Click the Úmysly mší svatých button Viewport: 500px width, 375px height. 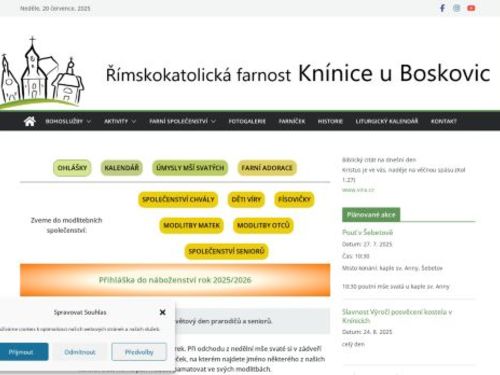pos(190,168)
